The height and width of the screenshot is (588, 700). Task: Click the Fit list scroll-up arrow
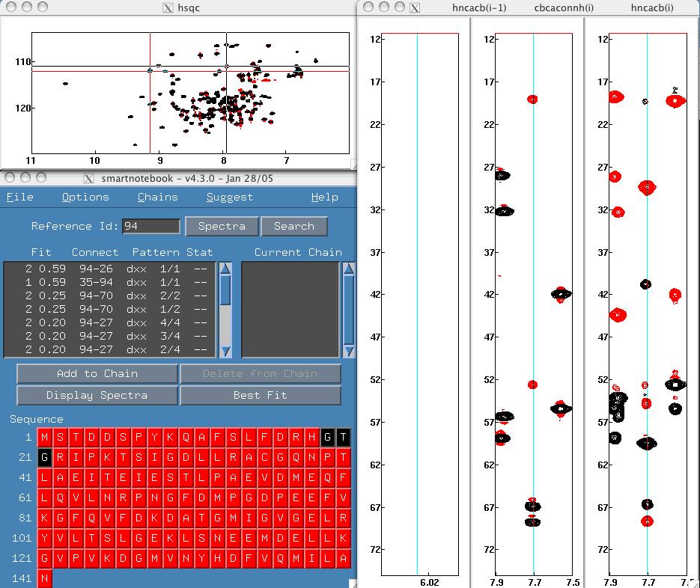coord(225,268)
